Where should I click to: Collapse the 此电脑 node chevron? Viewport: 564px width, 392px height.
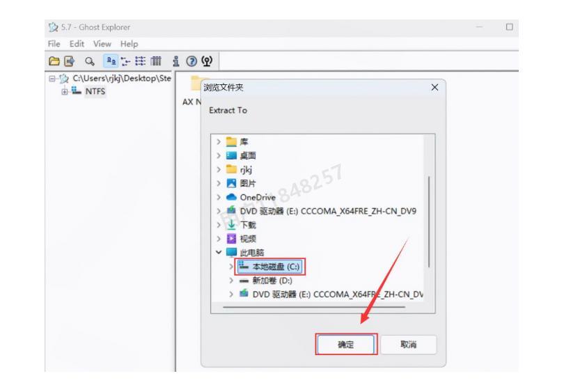(219, 252)
